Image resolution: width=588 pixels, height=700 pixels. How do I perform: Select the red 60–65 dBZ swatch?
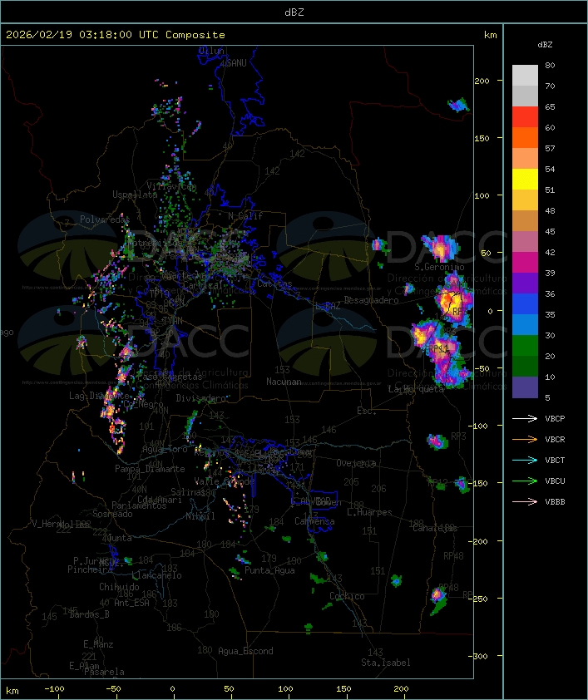click(x=525, y=117)
